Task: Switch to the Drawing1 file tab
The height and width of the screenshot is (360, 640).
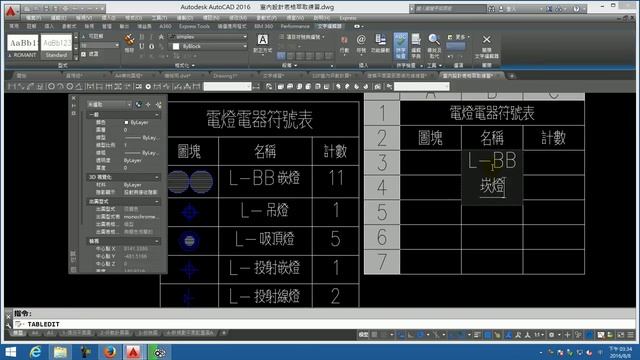Action: 226,76
